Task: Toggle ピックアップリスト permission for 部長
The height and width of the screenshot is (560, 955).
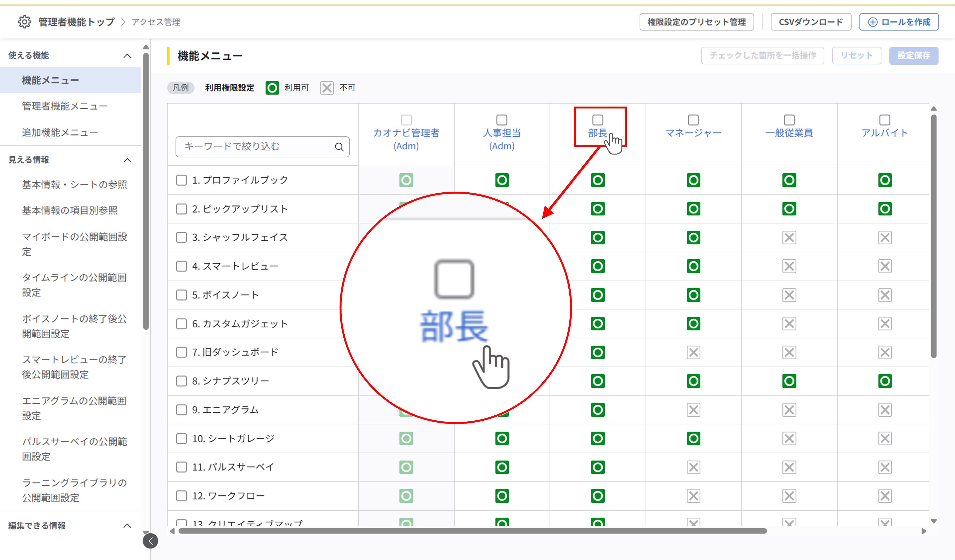Action: [598, 209]
